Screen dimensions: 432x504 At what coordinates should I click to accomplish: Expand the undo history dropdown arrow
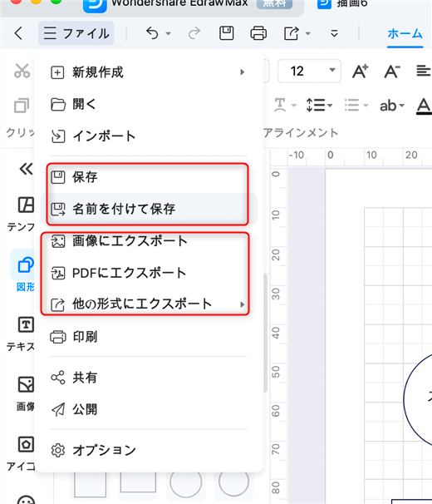pos(169,33)
